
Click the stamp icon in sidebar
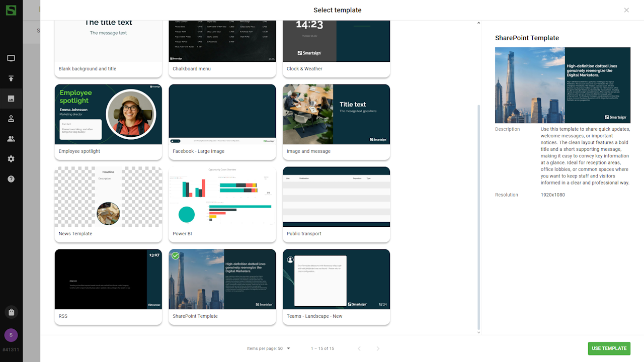pos(11,119)
